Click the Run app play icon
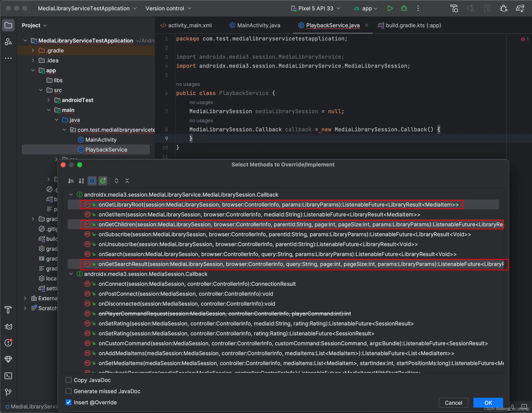Screen dimensions: 532x413 pos(390,8)
